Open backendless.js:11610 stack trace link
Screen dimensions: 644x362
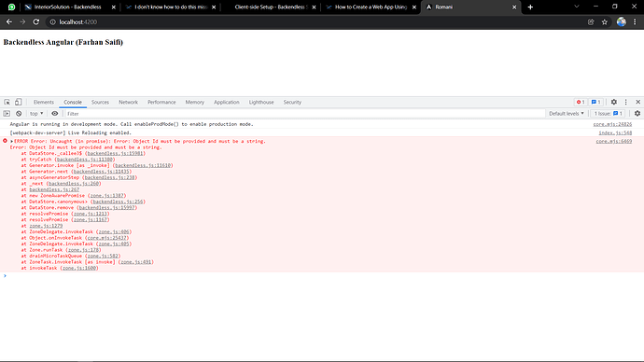[143, 165]
